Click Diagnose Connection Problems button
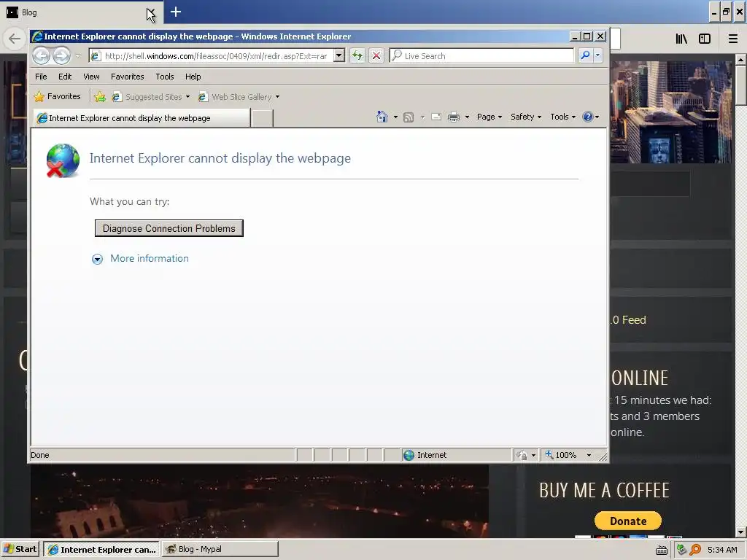The image size is (747, 560). pyautogui.click(x=169, y=228)
